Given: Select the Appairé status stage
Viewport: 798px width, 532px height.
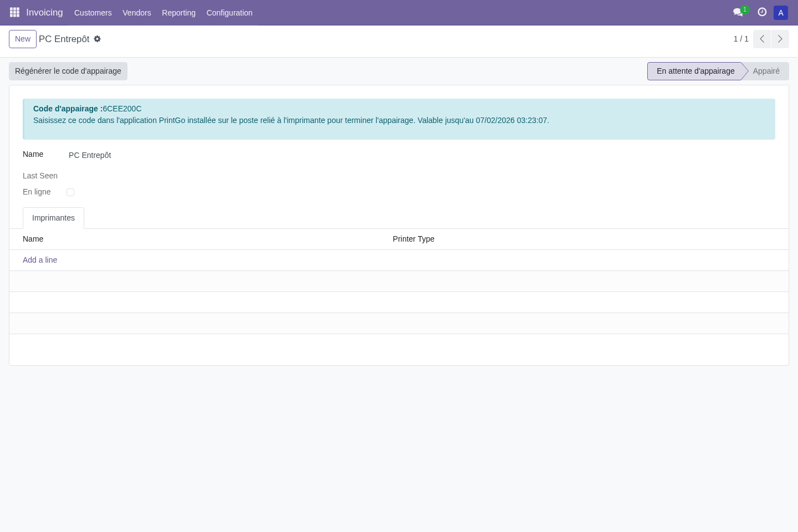Looking at the screenshot, I should tap(766, 71).
